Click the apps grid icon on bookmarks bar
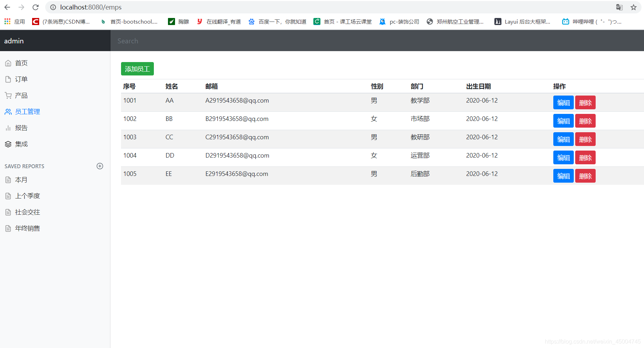Viewport: 644px width, 348px height. click(7, 21)
